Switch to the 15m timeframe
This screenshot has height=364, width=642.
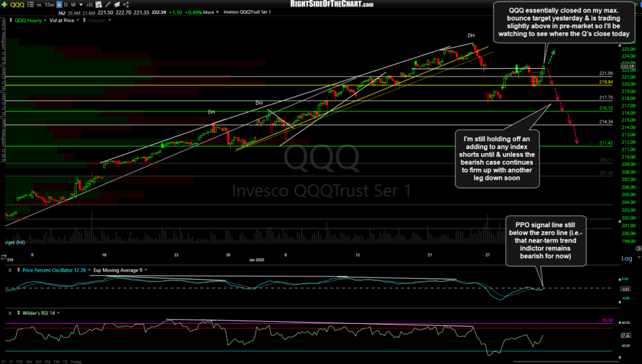(x=49, y=5)
